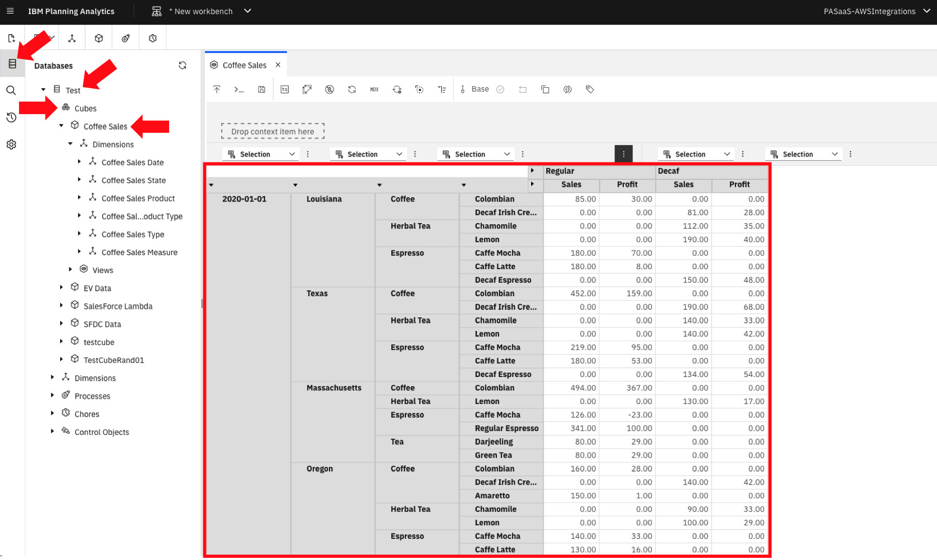Click the dotted-circle target icon in toolbar
The width and height of the screenshot is (937, 560).
point(419,89)
